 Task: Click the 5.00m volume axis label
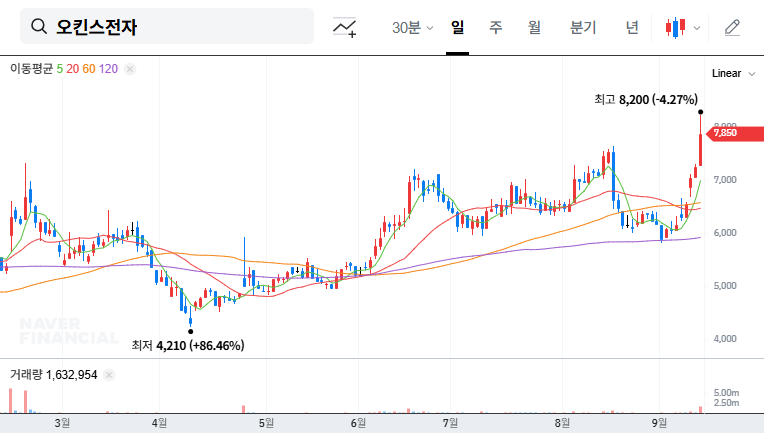coord(726,393)
